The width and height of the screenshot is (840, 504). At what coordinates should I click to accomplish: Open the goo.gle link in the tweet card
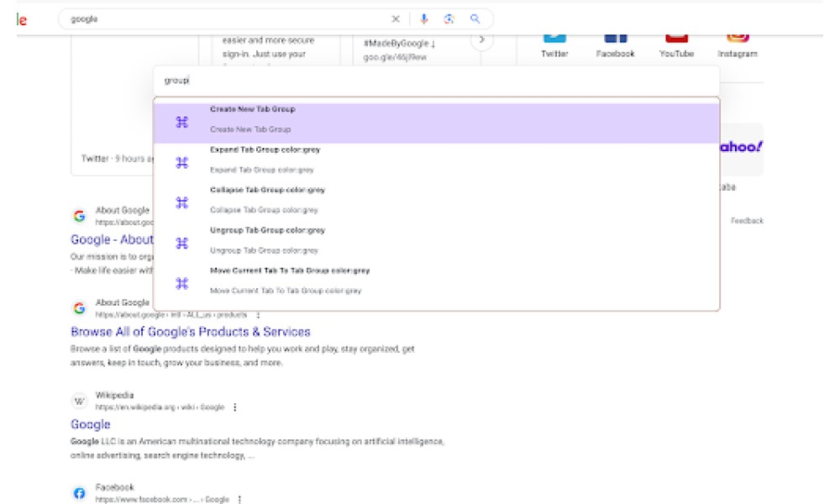[x=395, y=57]
